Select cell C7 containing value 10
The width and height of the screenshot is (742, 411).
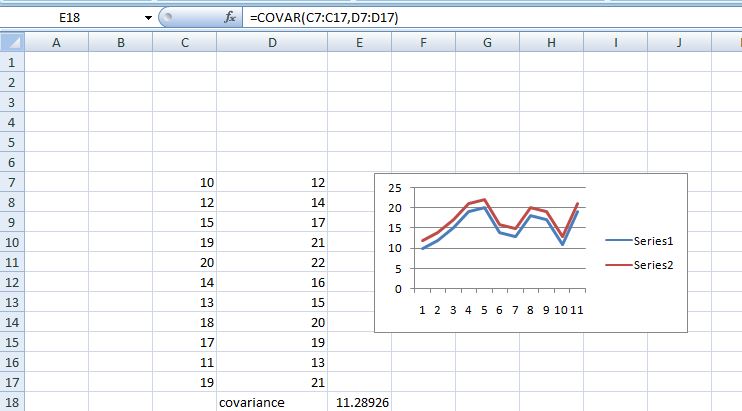coord(184,182)
